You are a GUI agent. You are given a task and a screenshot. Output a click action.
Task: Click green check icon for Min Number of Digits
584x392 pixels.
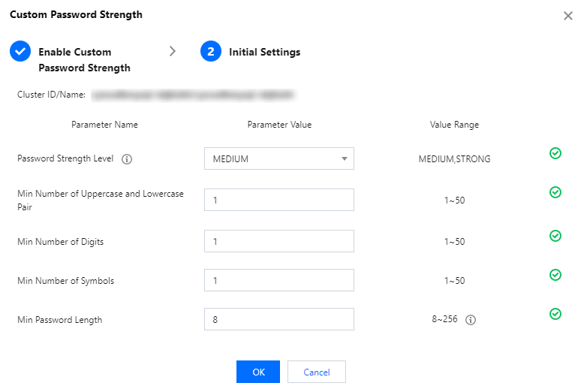tap(555, 236)
